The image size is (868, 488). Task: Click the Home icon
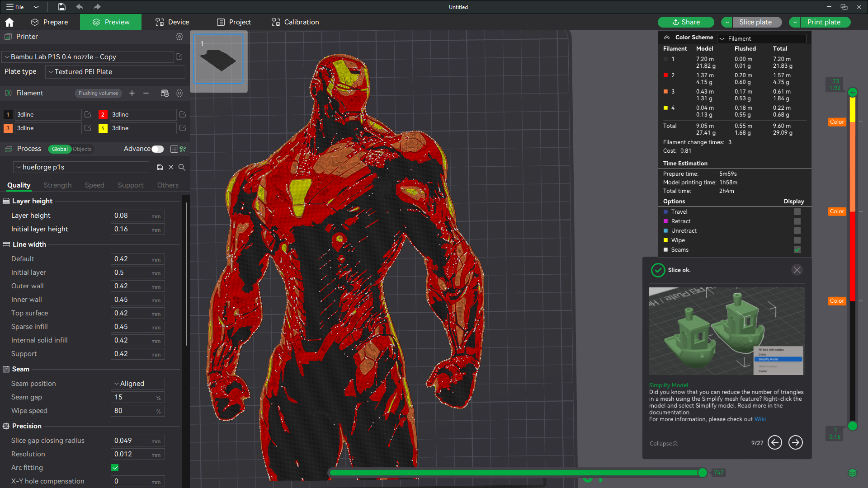(9, 22)
